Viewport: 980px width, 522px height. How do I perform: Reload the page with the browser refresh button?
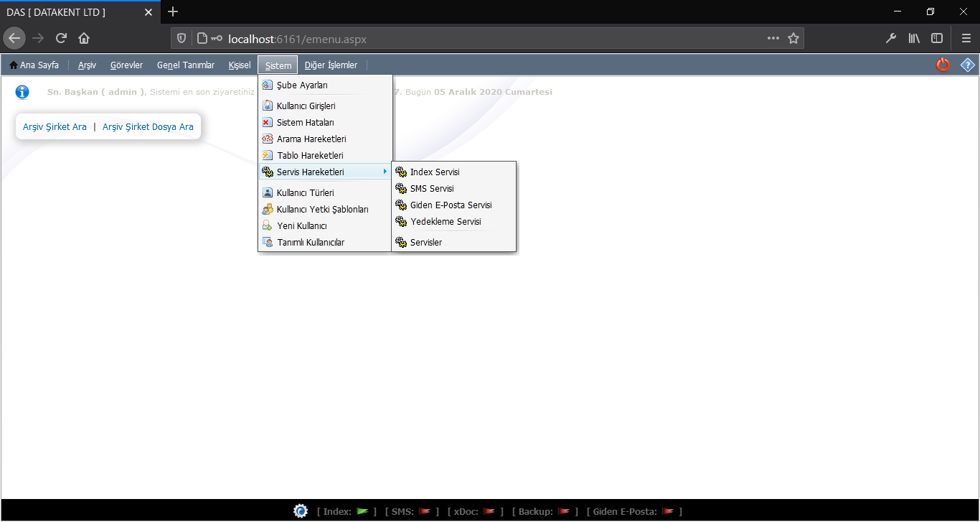61,39
